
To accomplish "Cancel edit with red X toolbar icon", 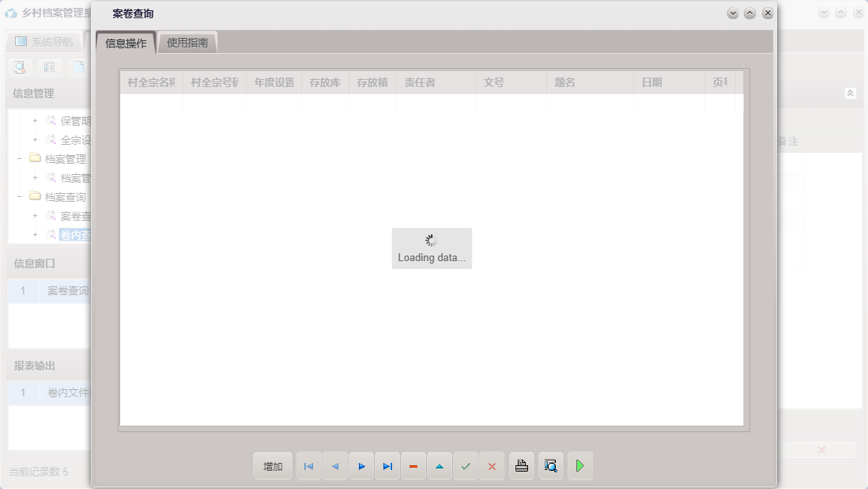I will coord(492,466).
